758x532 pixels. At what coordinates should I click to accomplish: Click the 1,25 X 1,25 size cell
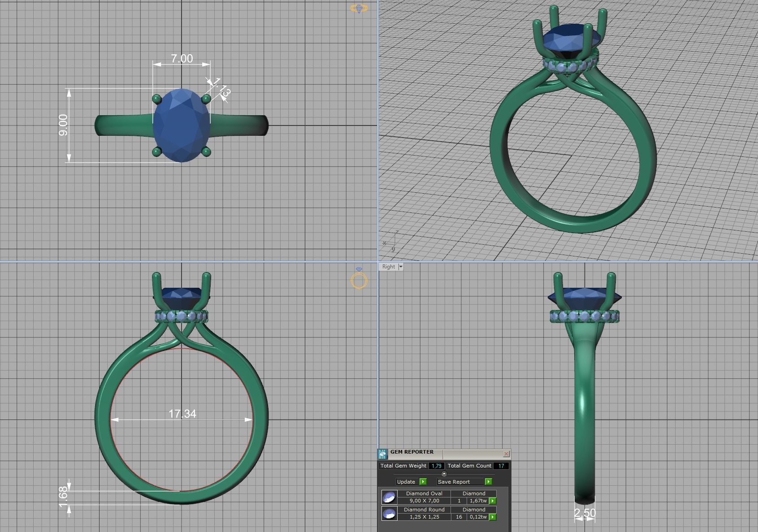[424, 517]
